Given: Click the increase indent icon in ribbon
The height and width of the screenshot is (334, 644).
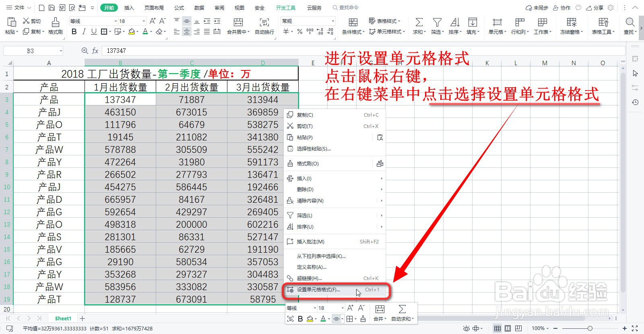Looking at the screenshot, I should click(x=217, y=21).
